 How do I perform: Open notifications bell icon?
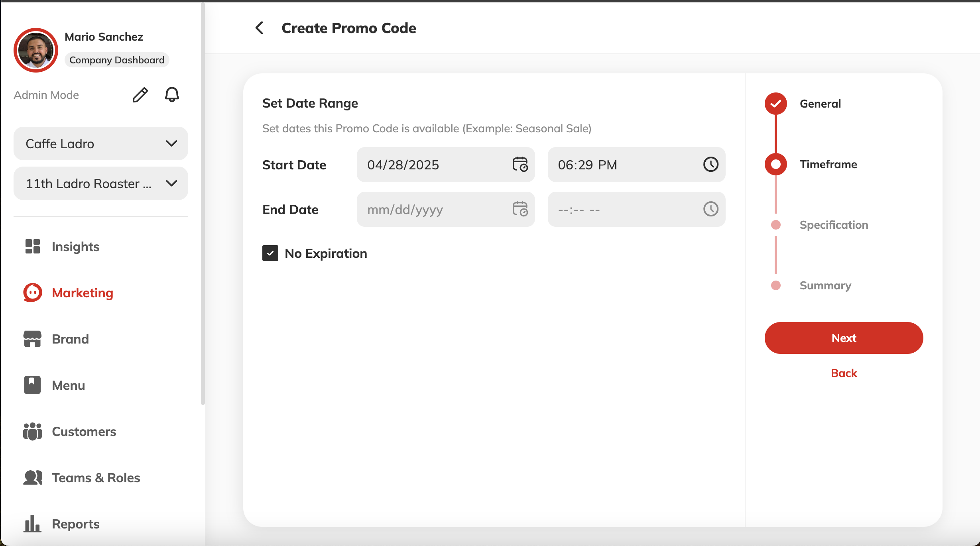172,95
